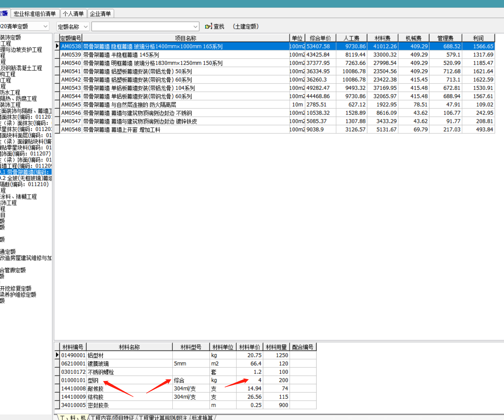Image resolution: width=504 pixels, height=420 pixels.
Task: Click 铝型材 quantity cell 1250
Action: click(276, 355)
